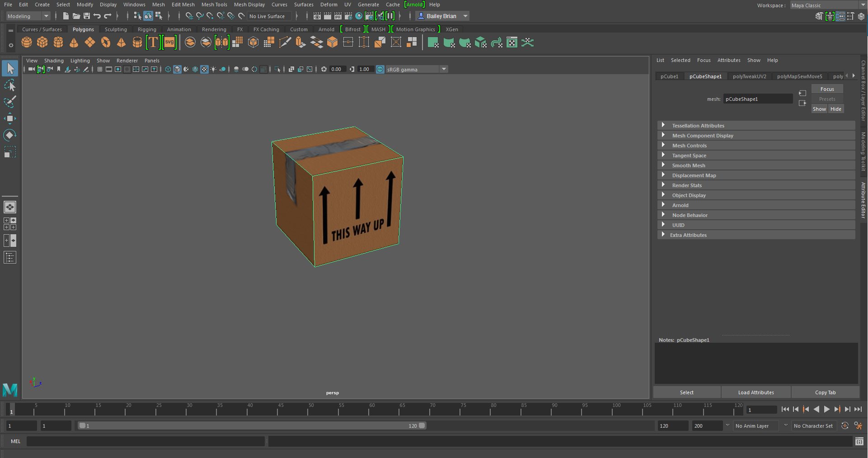868x458 pixels.
Task: Toggle the viewport grid display
Action: click(x=100, y=69)
